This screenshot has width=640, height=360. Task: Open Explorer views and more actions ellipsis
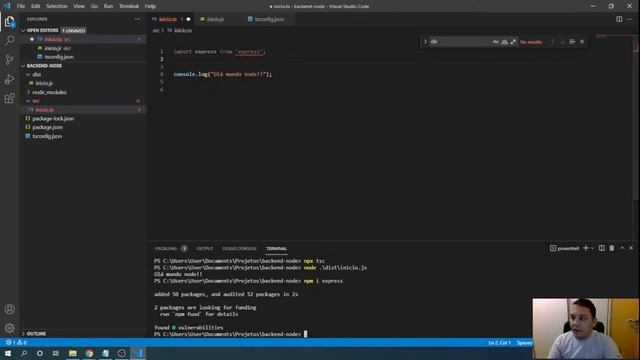(137, 19)
